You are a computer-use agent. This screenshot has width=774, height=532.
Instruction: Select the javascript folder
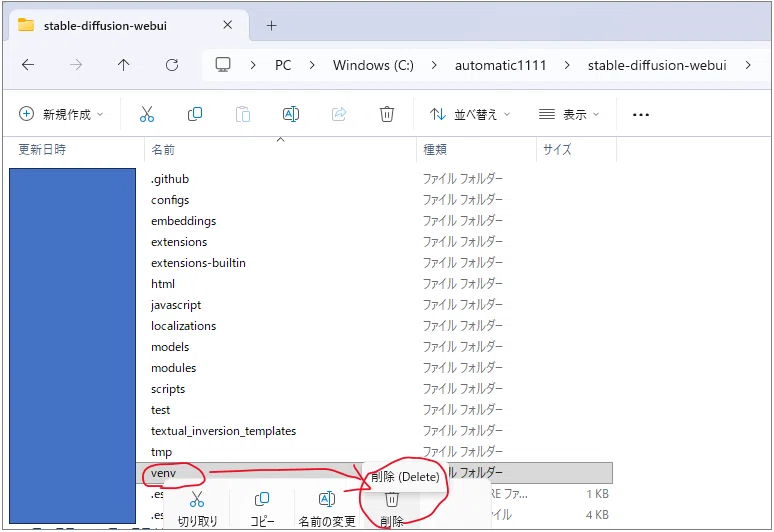pyautogui.click(x=176, y=305)
